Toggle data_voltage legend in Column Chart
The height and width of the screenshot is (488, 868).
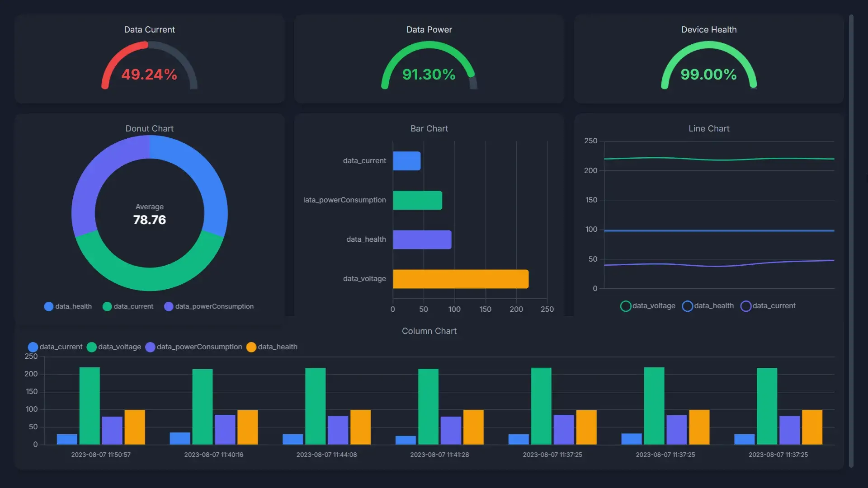[114, 347]
